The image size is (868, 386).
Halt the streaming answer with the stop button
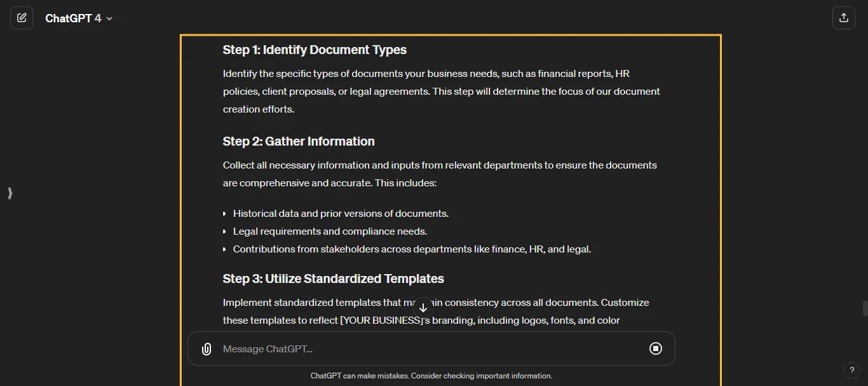pos(656,348)
